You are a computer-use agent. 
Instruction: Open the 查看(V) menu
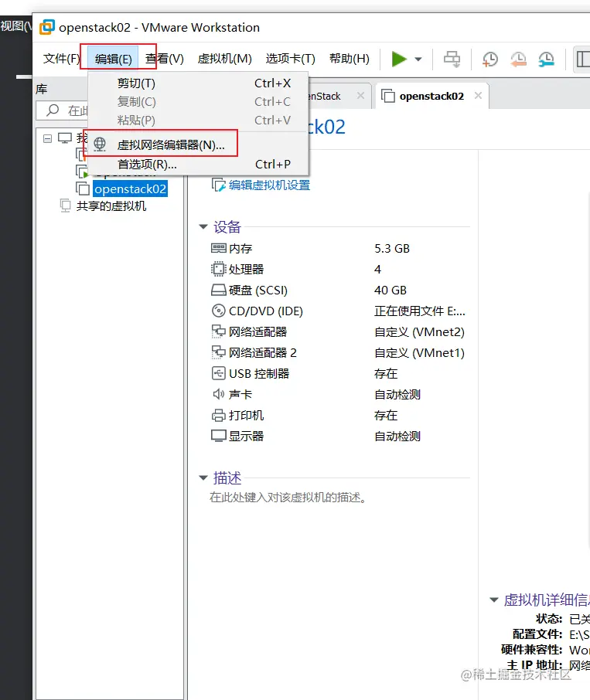point(165,59)
